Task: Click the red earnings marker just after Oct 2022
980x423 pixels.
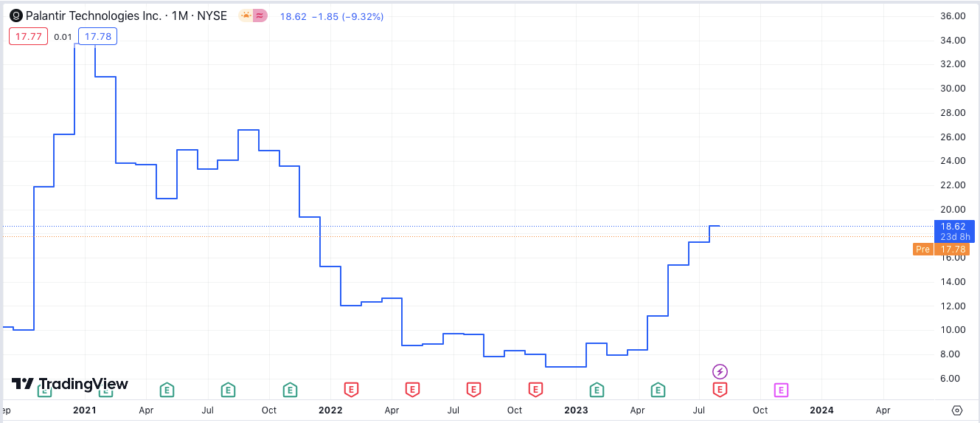Action: (536, 389)
